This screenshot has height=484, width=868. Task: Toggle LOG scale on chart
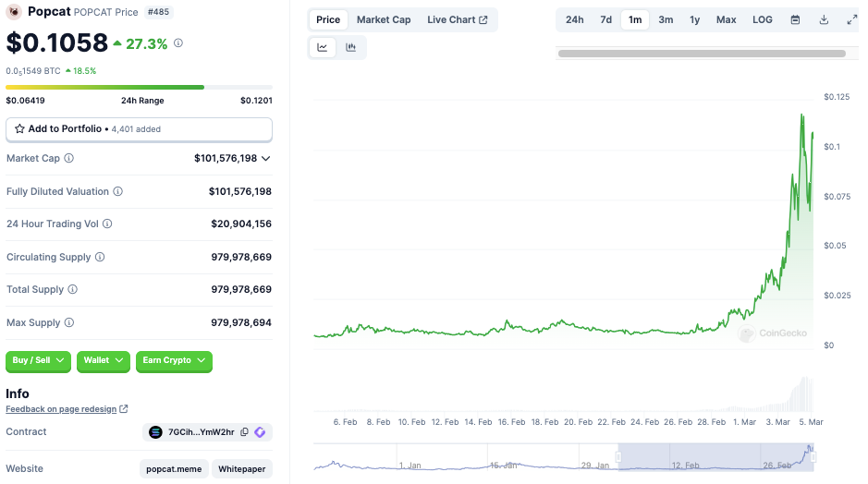(763, 20)
